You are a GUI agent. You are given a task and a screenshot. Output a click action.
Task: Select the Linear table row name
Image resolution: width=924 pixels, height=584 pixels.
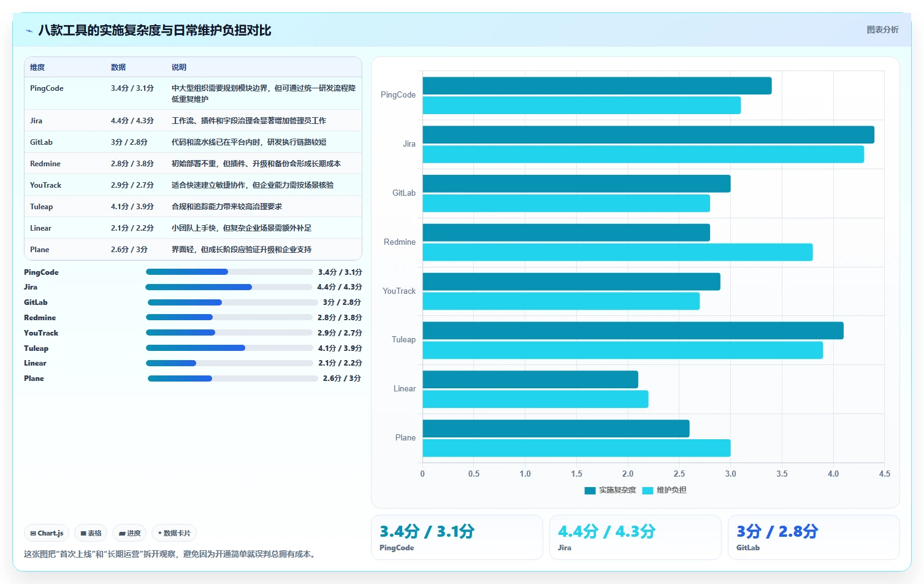[40, 228]
